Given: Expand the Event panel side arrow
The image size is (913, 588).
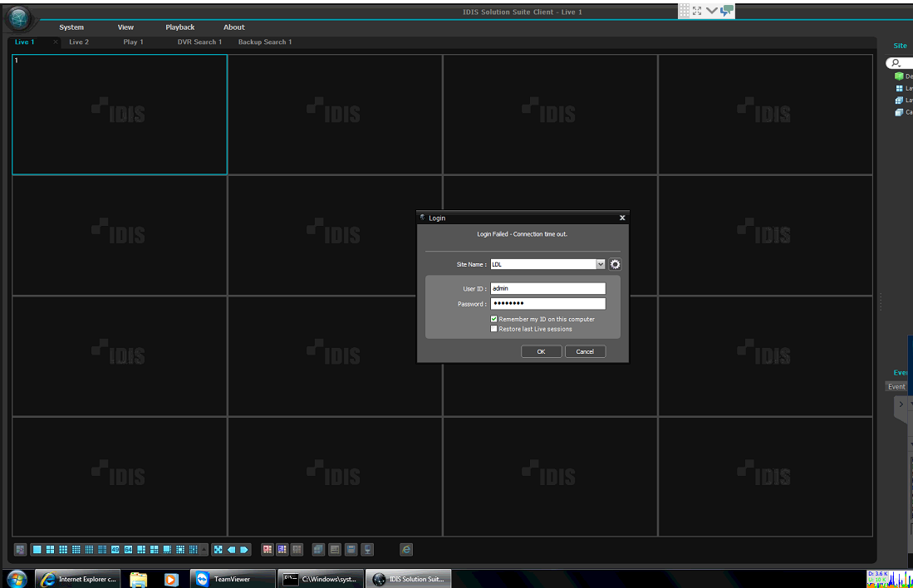Looking at the screenshot, I should [901, 404].
